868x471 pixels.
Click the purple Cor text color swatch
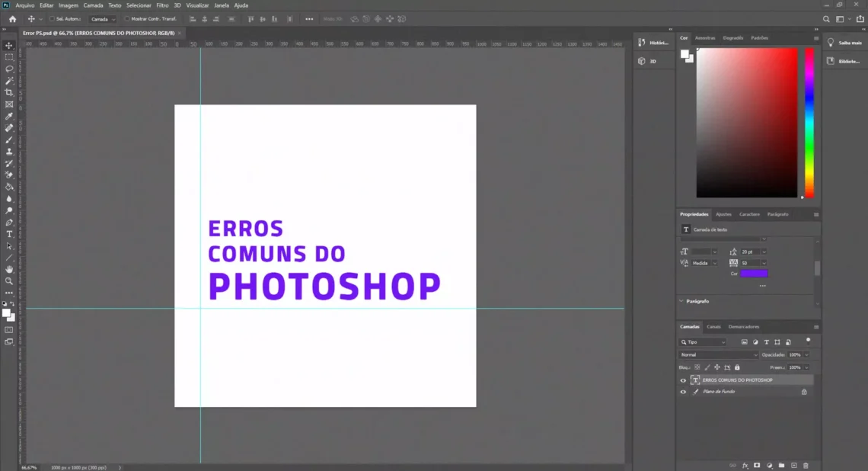click(754, 273)
